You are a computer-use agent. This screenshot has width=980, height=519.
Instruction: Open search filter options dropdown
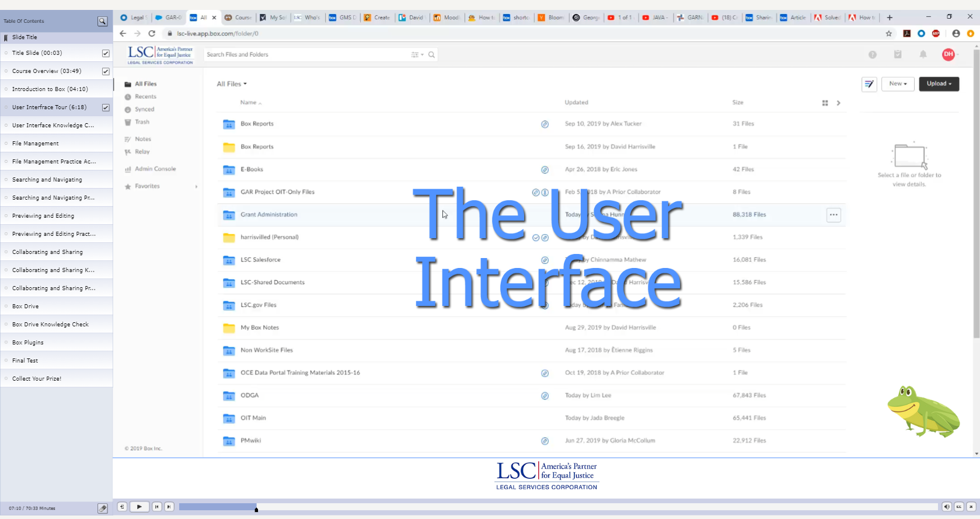[417, 55]
